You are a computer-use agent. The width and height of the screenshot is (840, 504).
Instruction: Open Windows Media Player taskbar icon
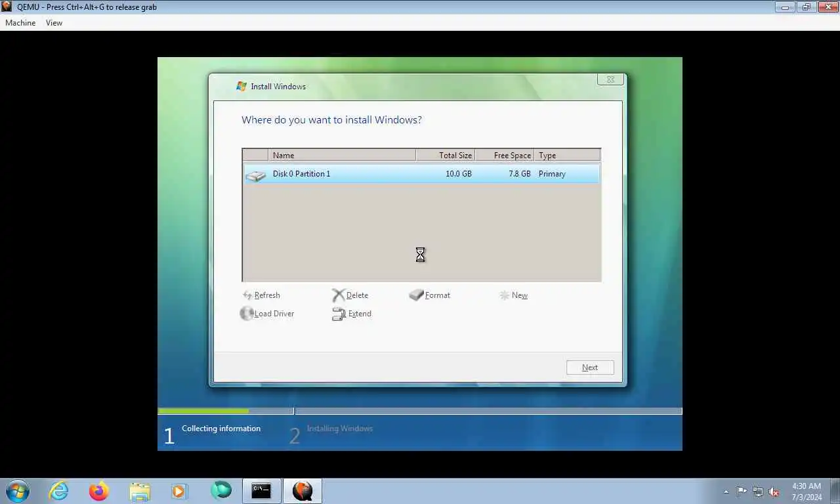point(179,491)
